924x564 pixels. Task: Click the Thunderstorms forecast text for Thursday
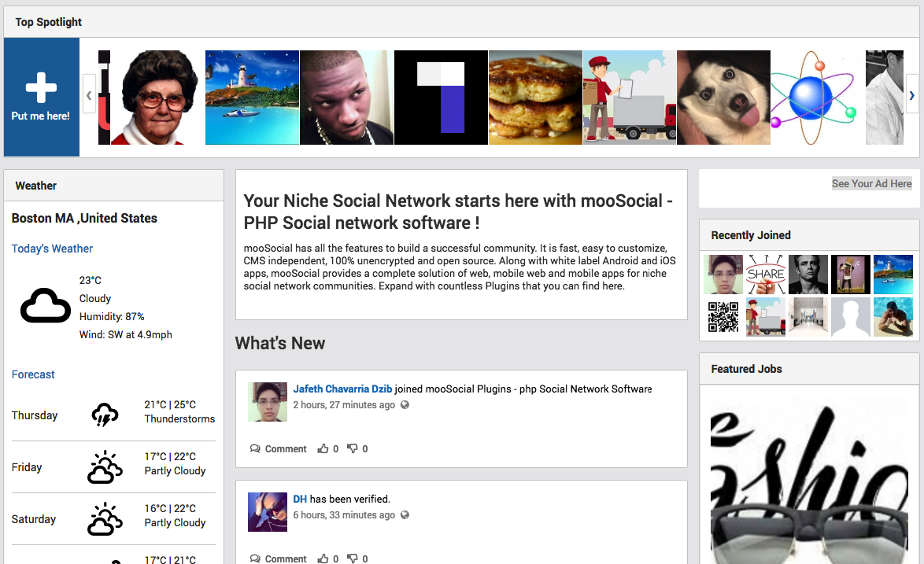pyautogui.click(x=179, y=419)
